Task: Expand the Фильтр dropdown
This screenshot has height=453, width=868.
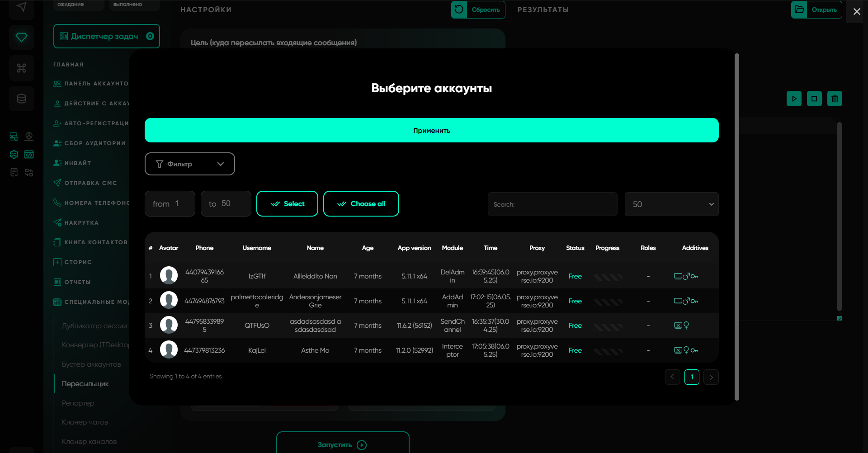Action: click(189, 164)
